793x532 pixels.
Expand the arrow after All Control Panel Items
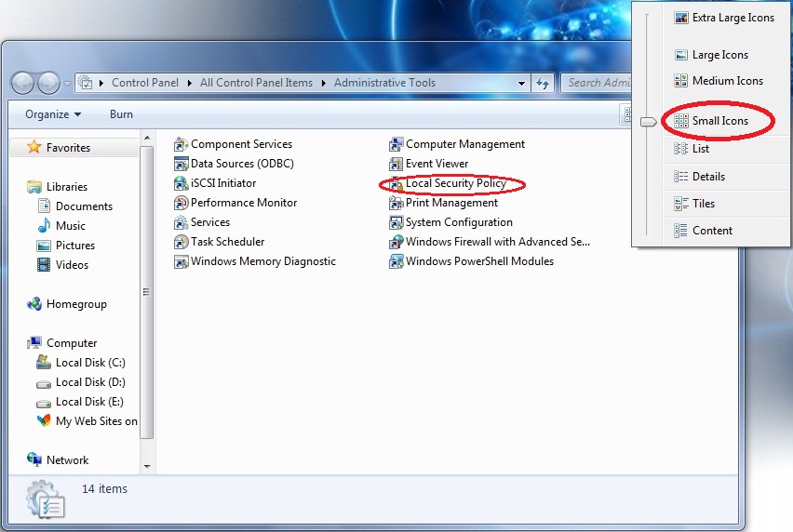pyautogui.click(x=323, y=84)
